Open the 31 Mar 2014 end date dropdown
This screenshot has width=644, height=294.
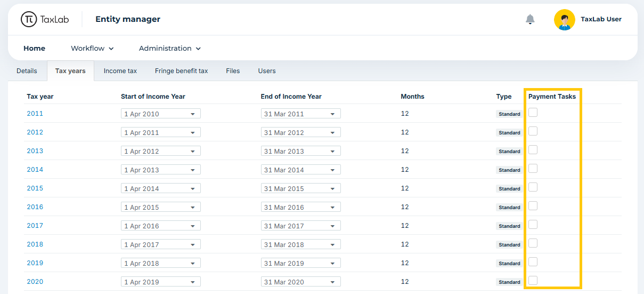click(x=301, y=170)
